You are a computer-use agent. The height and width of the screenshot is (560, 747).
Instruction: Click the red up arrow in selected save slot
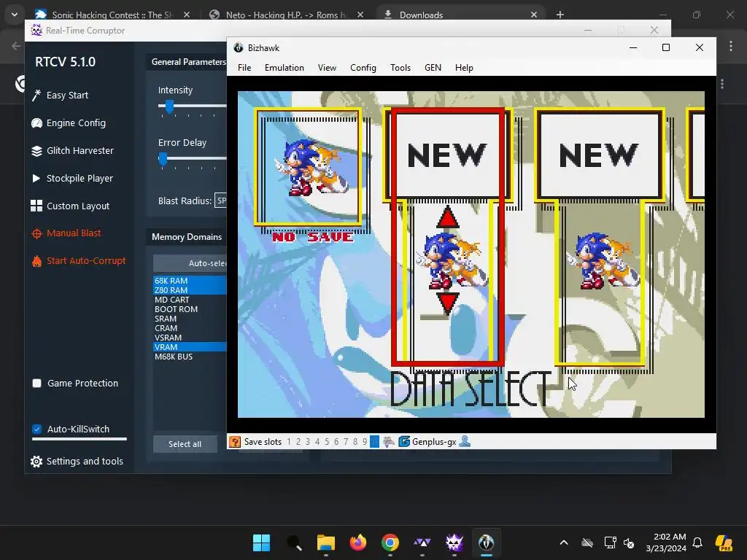(447, 217)
